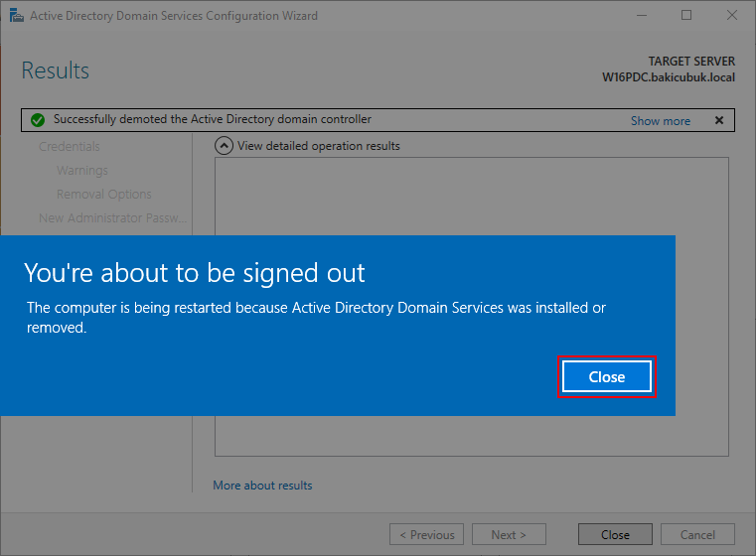
Task: Click the wizard's bottom Close button
Action: (615, 534)
